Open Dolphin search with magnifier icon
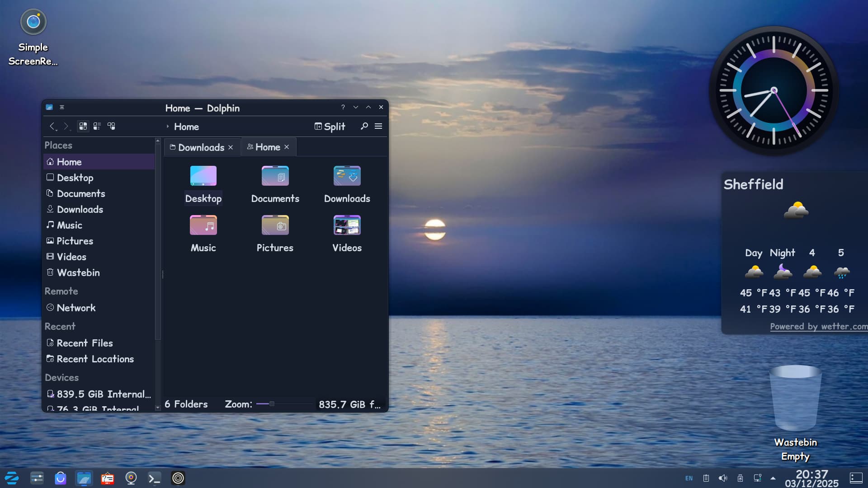This screenshot has height=488, width=868. pos(364,126)
